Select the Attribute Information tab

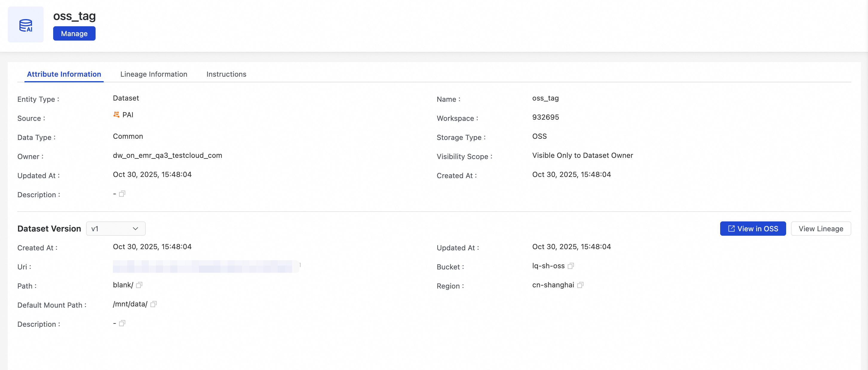pyautogui.click(x=64, y=74)
